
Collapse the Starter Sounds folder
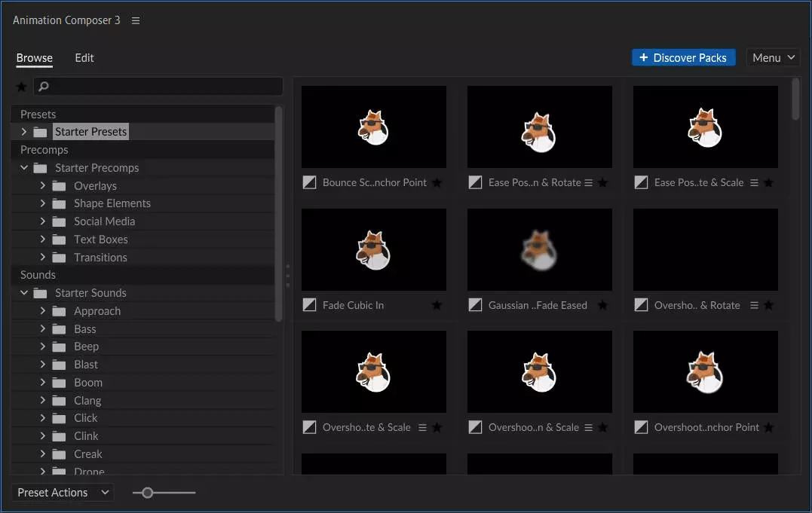(x=24, y=293)
